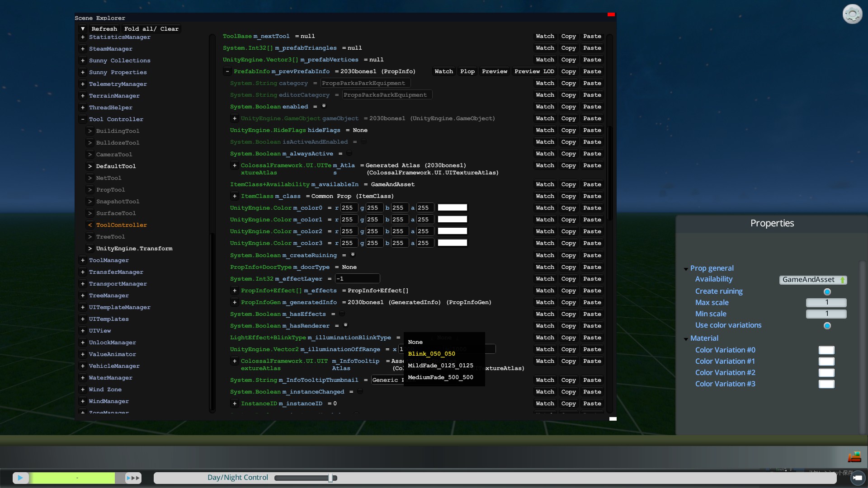Click the free camera icon bottom right
Viewport: 868px width, 488px height.
tap(857, 478)
